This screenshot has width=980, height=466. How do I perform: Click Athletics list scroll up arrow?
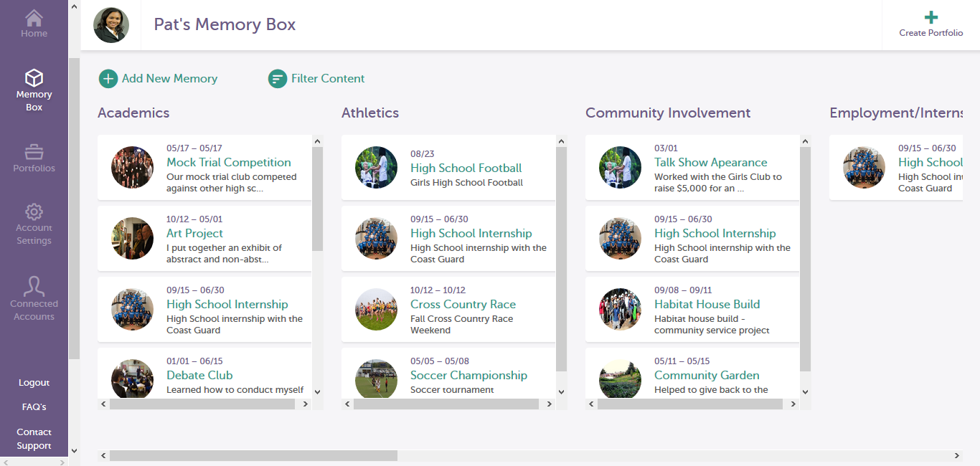coord(561,141)
